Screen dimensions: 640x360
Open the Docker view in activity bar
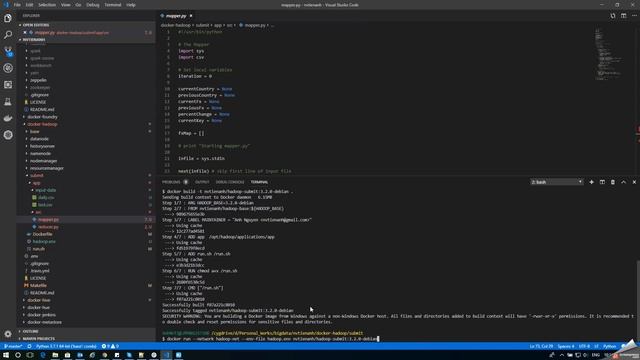[8, 118]
